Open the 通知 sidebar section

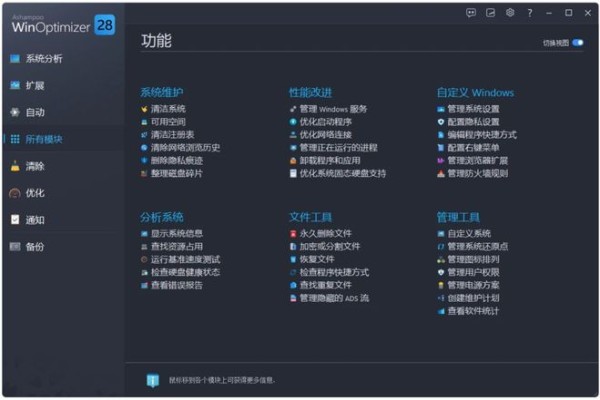pos(35,220)
